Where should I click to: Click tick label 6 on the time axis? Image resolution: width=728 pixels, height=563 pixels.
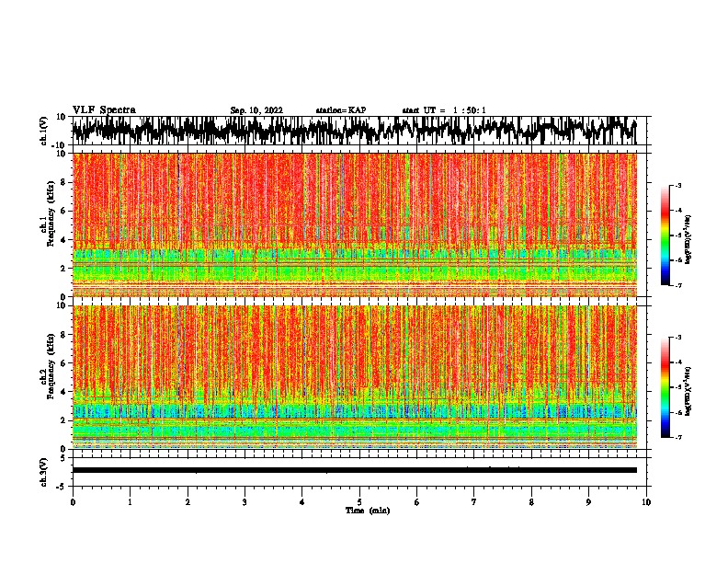(416, 502)
